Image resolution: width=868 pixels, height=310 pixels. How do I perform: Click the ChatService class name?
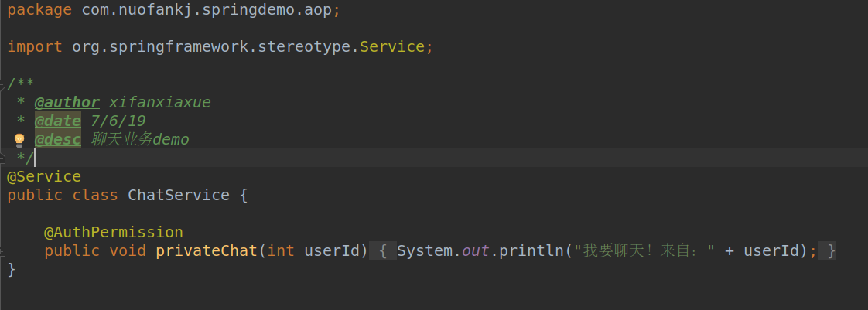pos(179,195)
